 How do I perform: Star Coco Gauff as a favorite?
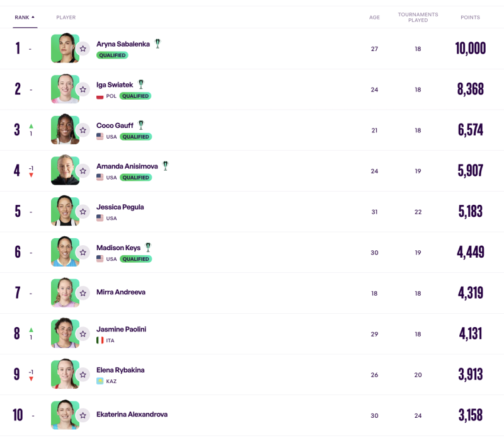83,130
